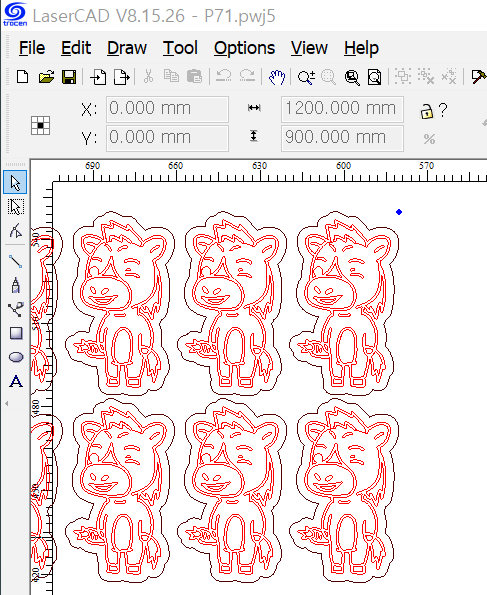Select the top-middle cow drawing

[232, 303]
